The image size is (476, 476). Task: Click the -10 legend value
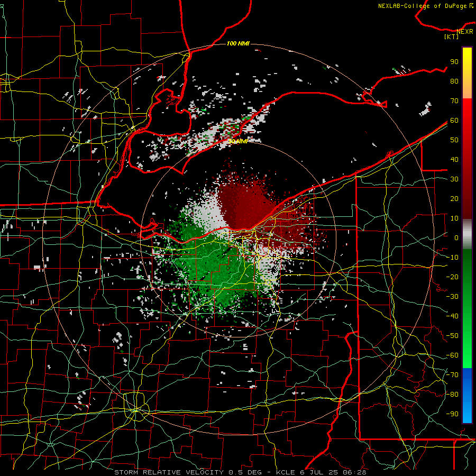pyautogui.click(x=452, y=258)
